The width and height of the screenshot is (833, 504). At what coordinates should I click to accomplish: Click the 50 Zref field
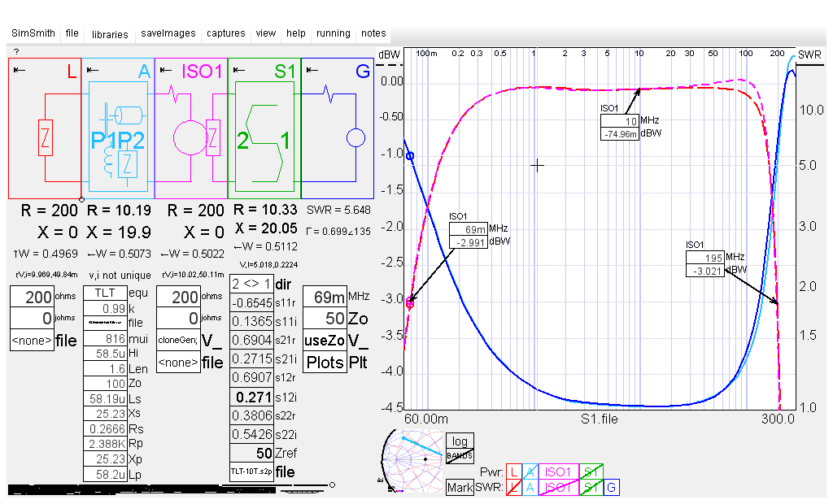click(252, 453)
